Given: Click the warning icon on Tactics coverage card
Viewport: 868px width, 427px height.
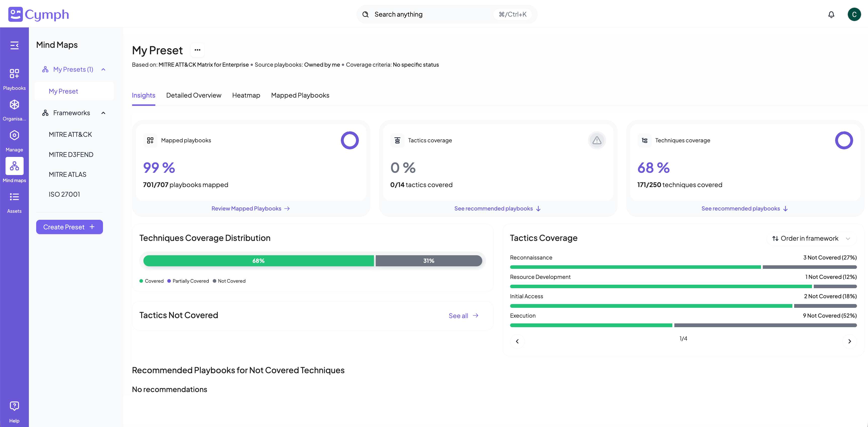Looking at the screenshot, I should tap(597, 140).
